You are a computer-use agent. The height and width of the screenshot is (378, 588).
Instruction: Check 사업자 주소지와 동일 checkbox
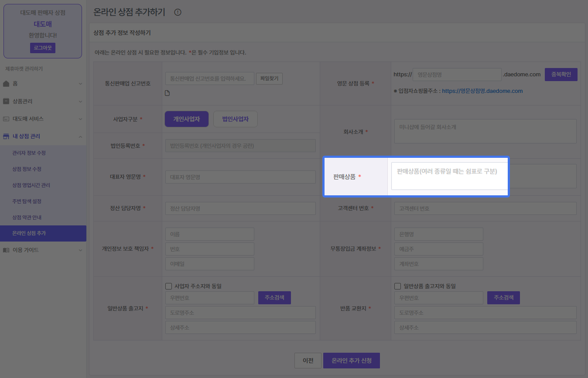click(x=169, y=286)
